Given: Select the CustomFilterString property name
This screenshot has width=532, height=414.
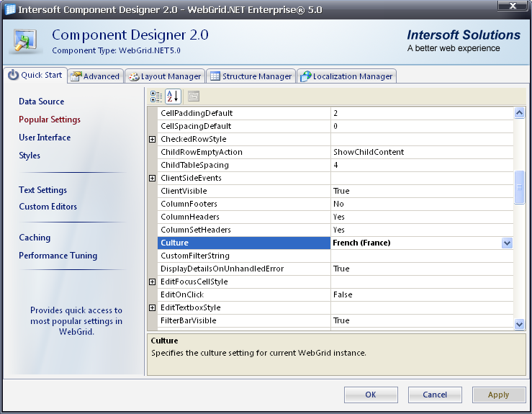Looking at the screenshot, I should pyautogui.click(x=195, y=256).
